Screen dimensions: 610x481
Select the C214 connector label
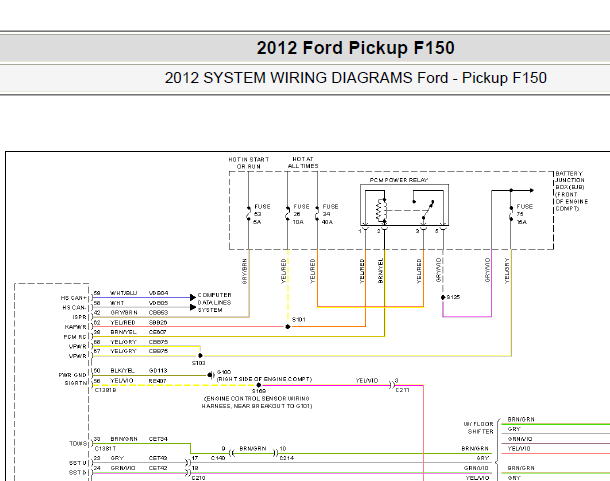point(287,458)
